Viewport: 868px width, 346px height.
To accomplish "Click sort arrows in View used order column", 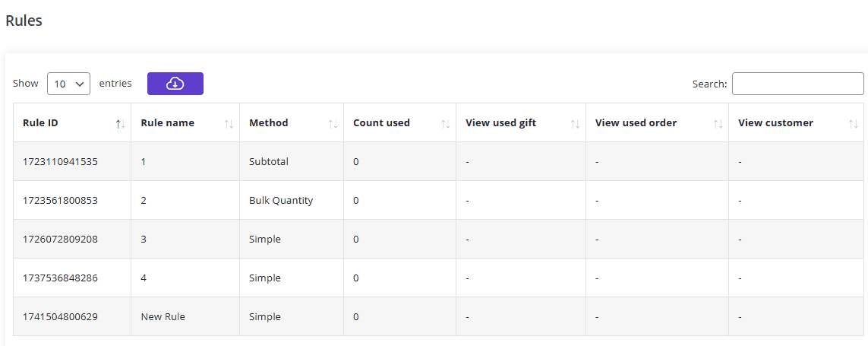I will point(718,123).
